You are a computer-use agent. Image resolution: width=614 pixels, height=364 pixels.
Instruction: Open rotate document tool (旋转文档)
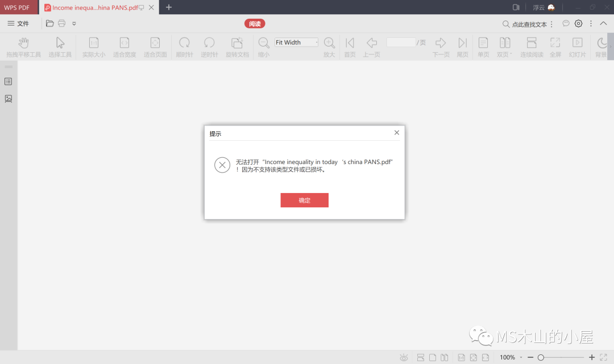(237, 47)
